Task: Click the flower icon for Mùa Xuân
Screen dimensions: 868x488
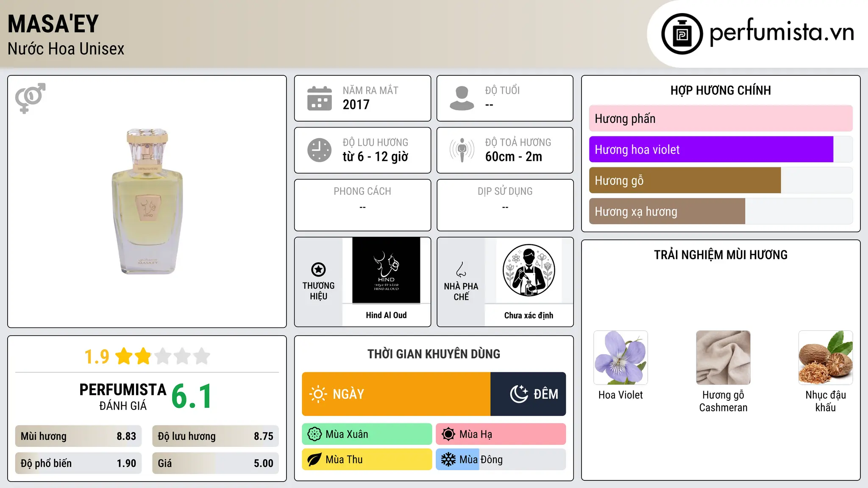Action: click(x=314, y=434)
